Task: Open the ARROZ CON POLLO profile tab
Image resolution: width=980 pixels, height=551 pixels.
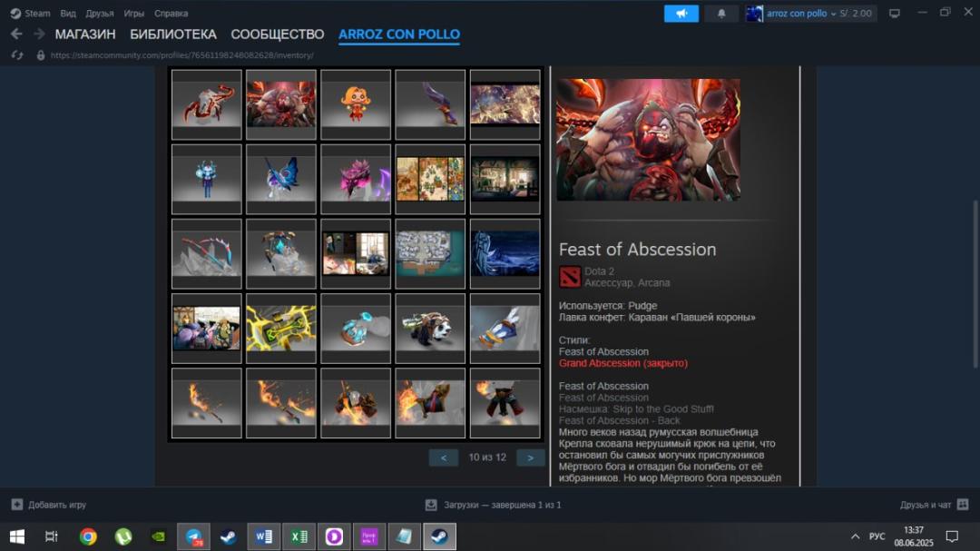Action: [399, 34]
